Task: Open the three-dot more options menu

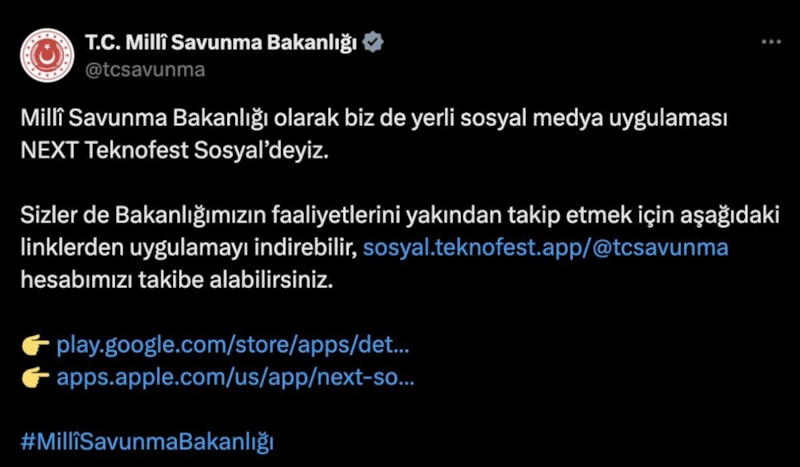Action: 771,42
